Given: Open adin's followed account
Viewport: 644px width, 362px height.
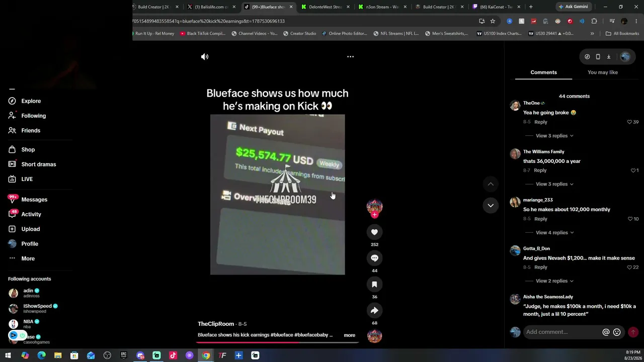Looking at the screenshot, I should point(24,293).
